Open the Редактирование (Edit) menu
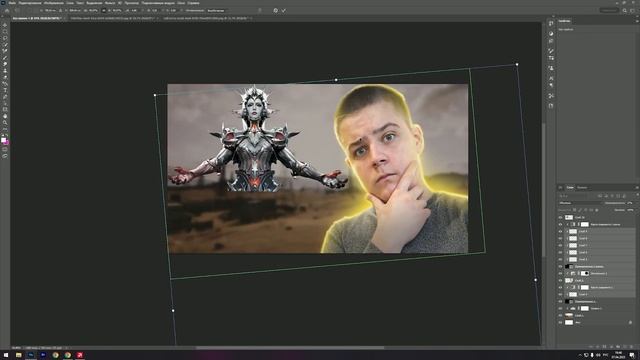The image size is (640, 360). (x=30, y=3)
